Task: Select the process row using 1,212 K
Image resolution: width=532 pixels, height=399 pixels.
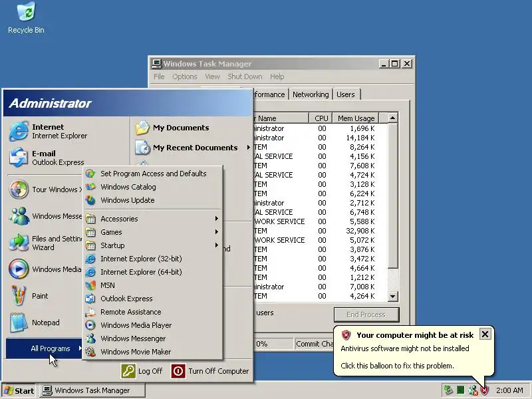Action: click(320, 277)
